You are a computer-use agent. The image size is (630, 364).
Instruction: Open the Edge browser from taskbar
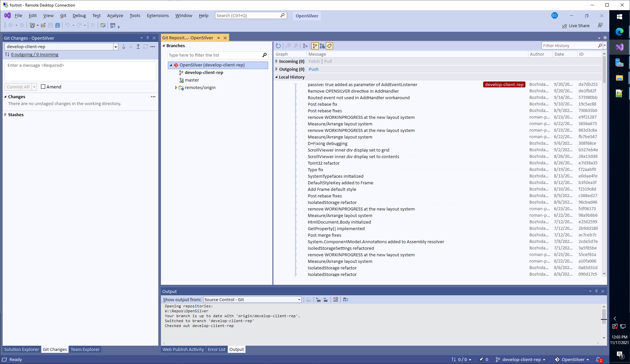tap(619, 32)
